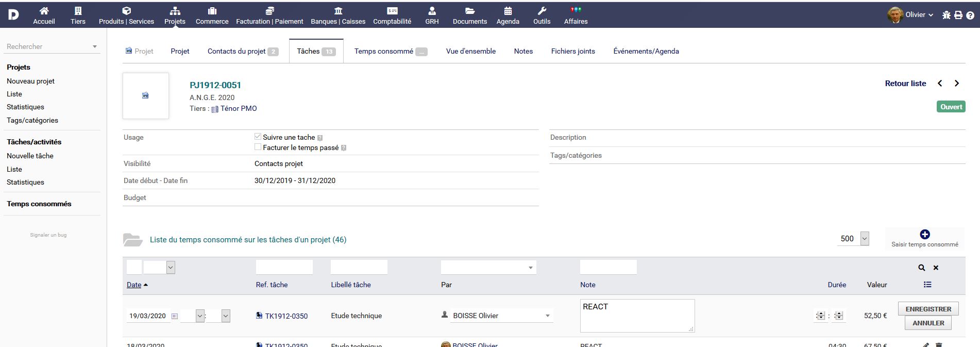Sort by the Date column header
The image size is (980, 347).
click(134, 285)
